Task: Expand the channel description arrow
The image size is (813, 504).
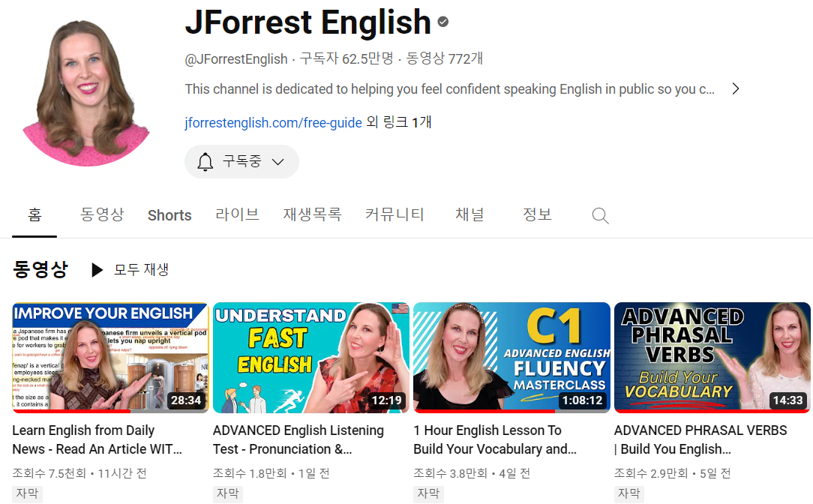Action: (735, 88)
